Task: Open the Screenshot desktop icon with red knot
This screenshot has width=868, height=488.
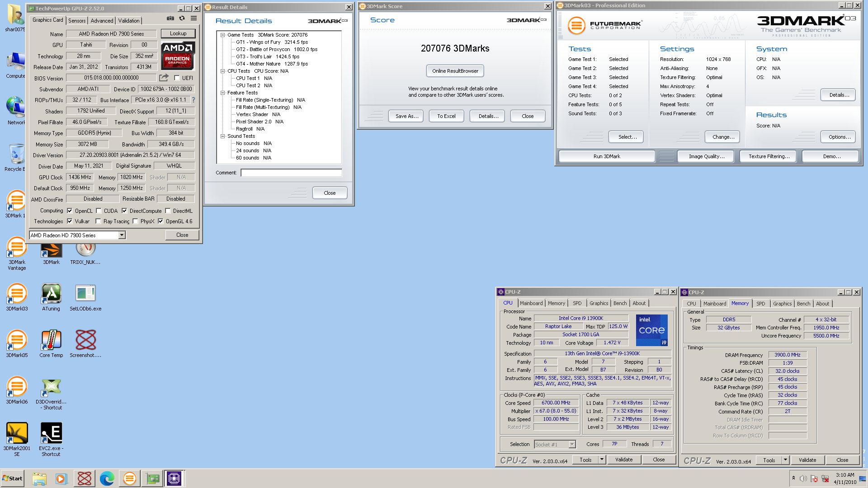Action: pyautogui.click(x=85, y=344)
